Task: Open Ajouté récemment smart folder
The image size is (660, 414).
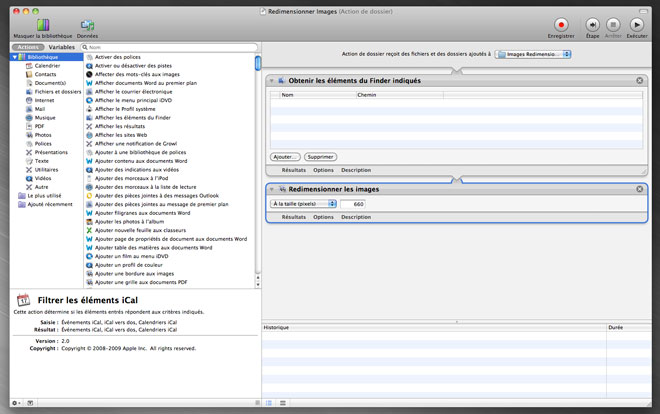Action: coord(50,204)
